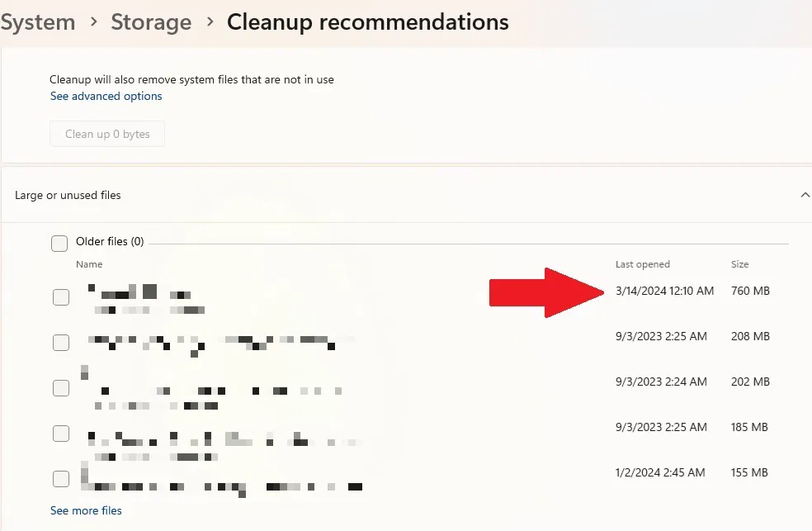This screenshot has height=531, width=812.
Task: Select checkbox for the 760 MB file
Action: [61, 297]
